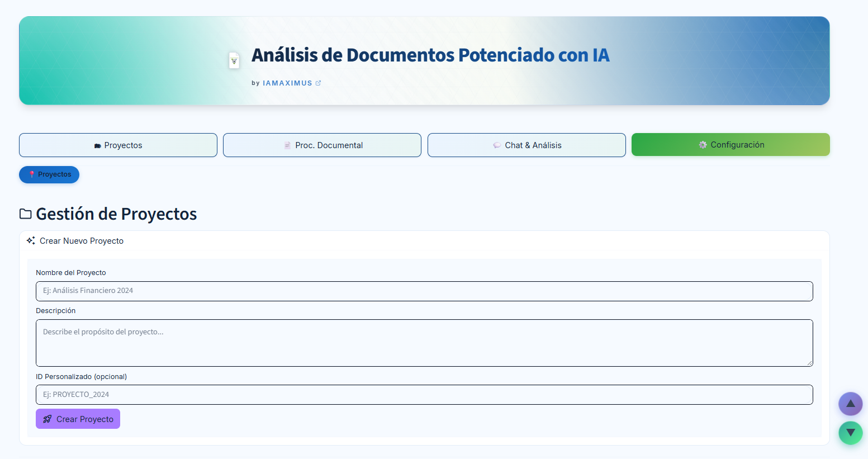The image size is (868, 459).
Task: Follow the IAMAXIMUS link
Action: coord(287,83)
